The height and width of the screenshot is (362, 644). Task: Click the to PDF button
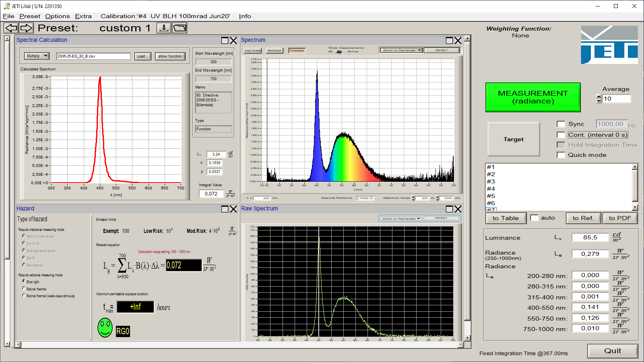click(x=619, y=218)
